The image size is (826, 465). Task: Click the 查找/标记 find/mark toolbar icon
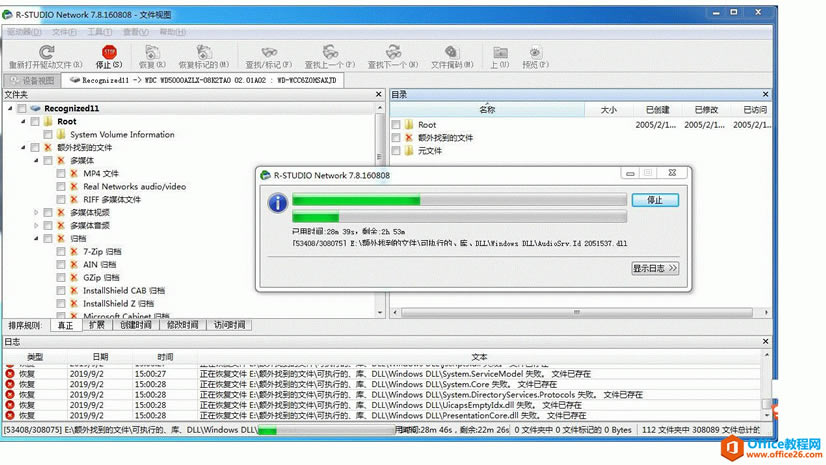point(269,52)
